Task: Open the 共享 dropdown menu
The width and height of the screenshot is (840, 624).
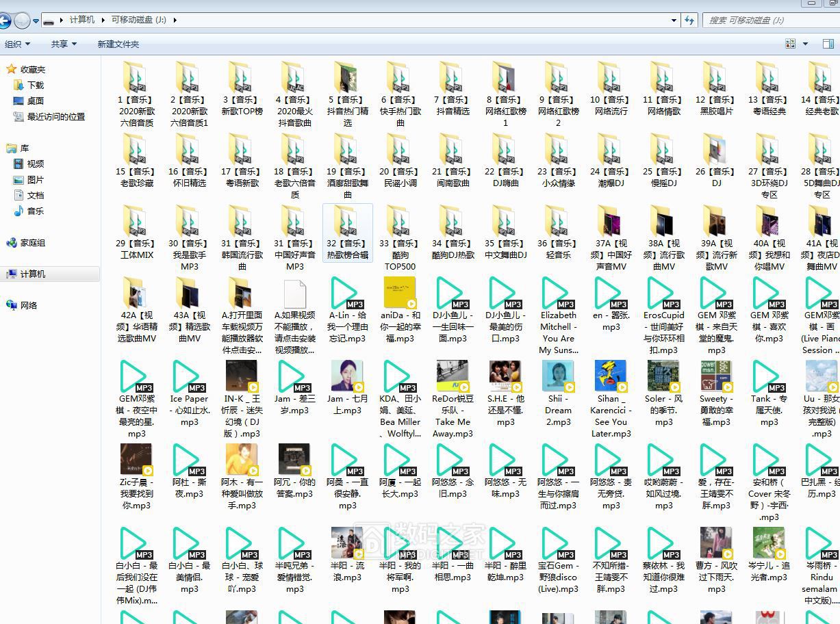Action: tap(64, 44)
